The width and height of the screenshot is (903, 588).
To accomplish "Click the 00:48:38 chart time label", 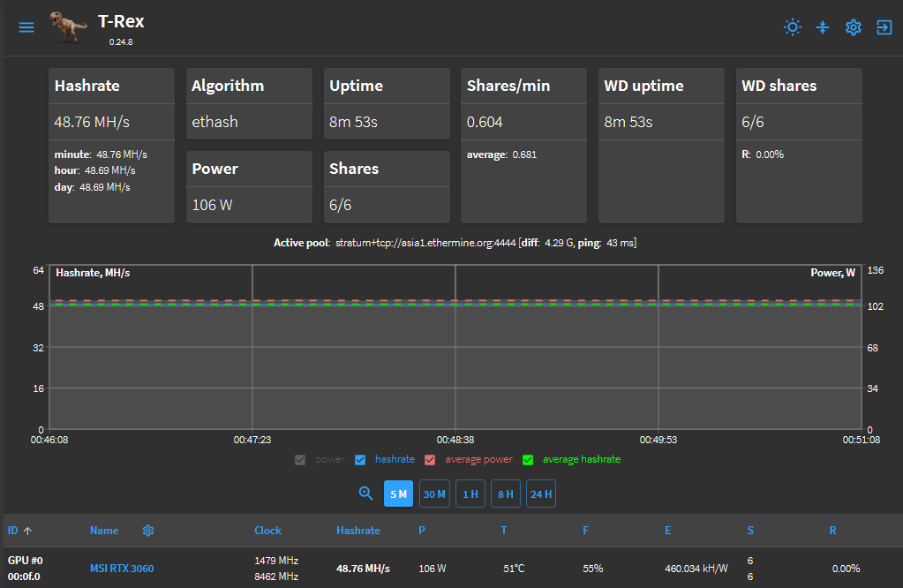I will coord(455,440).
